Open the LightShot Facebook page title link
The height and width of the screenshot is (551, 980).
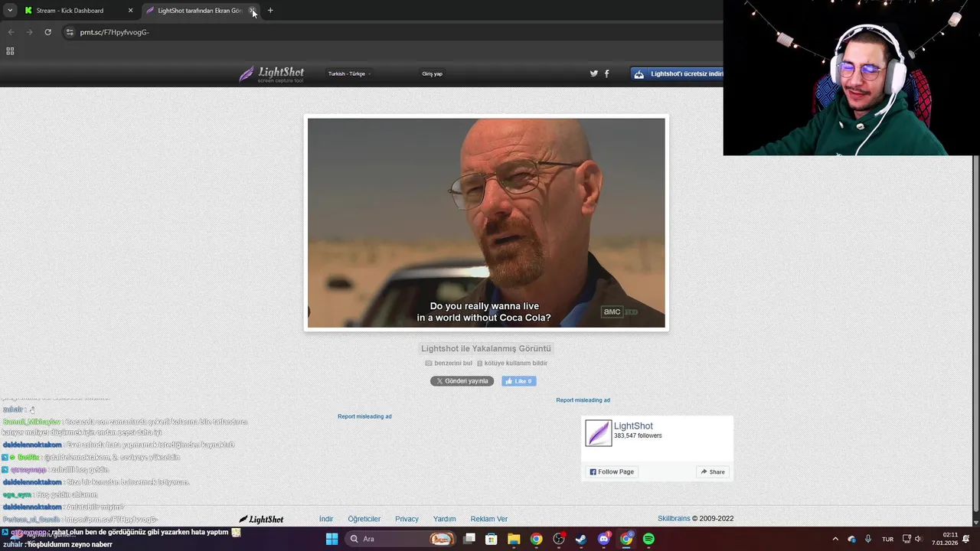click(633, 426)
